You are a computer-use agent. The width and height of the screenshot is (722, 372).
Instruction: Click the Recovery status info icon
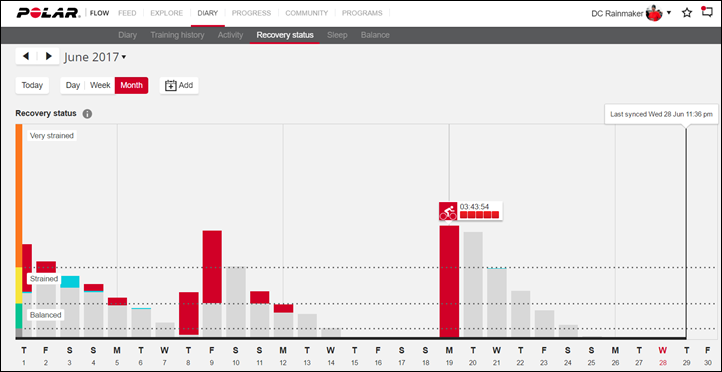pyautogui.click(x=87, y=114)
